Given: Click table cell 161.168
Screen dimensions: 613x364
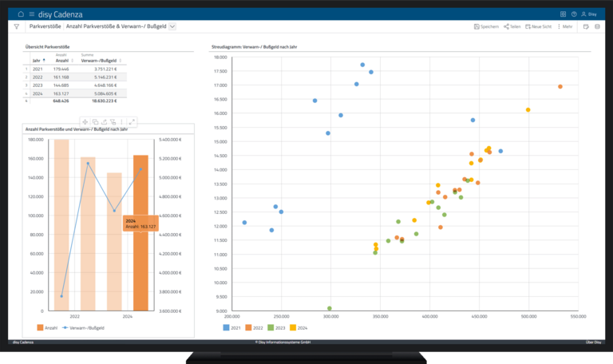Looking at the screenshot, I should (61, 77).
